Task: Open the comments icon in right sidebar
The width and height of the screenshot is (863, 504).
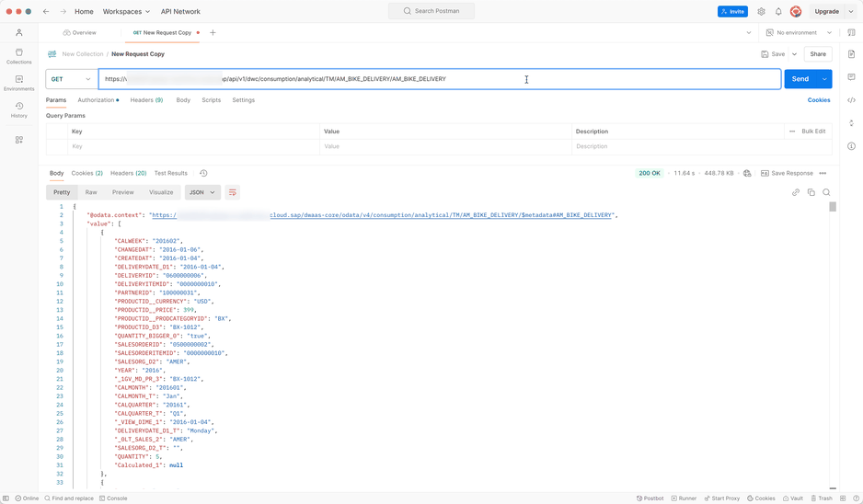Action: tap(851, 77)
